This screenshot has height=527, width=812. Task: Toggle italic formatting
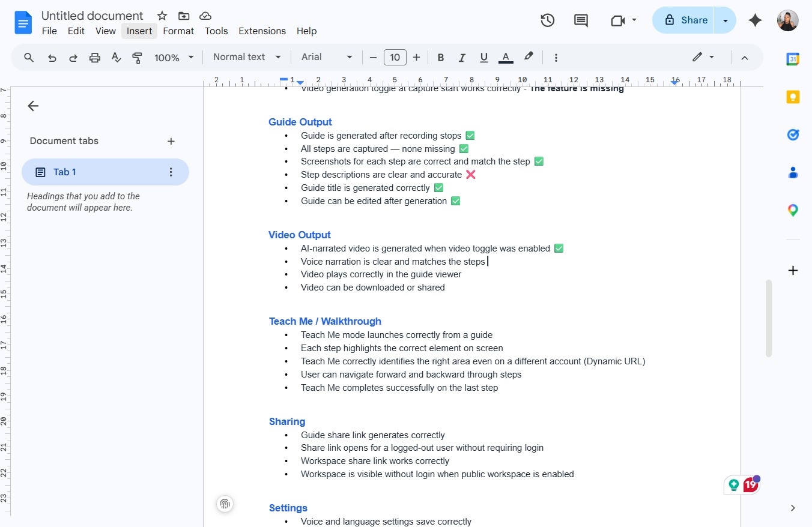point(462,58)
